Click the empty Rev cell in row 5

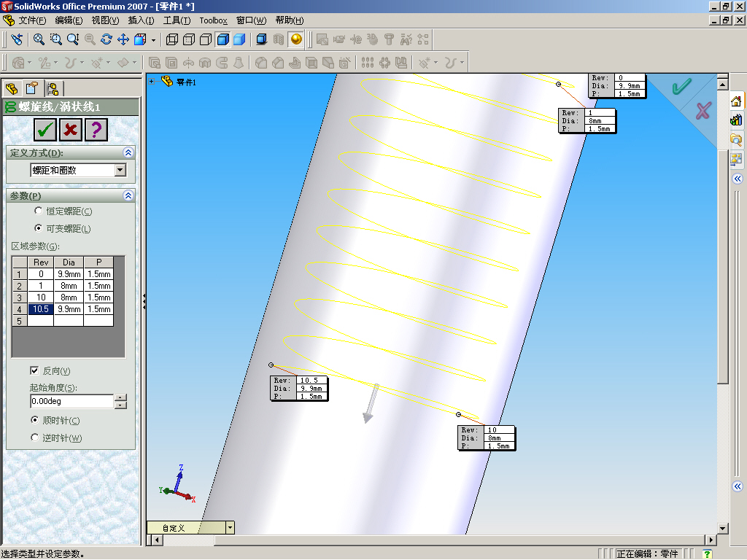(x=41, y=321)
